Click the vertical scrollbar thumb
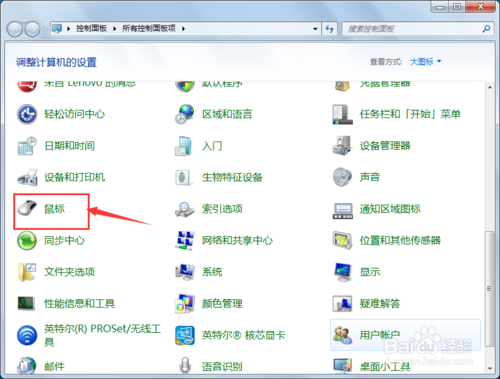The image size is (500, 379). coord(489,289)
